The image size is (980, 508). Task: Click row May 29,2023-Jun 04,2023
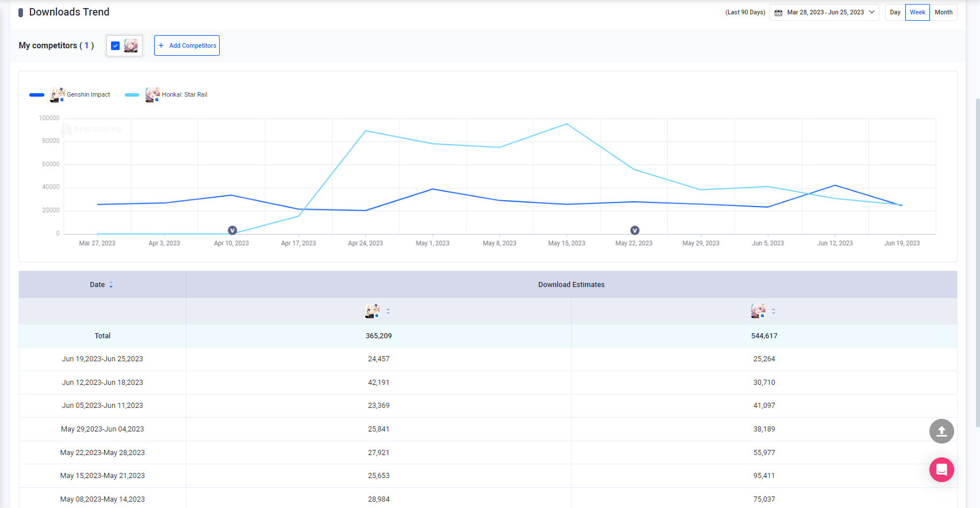488,429
